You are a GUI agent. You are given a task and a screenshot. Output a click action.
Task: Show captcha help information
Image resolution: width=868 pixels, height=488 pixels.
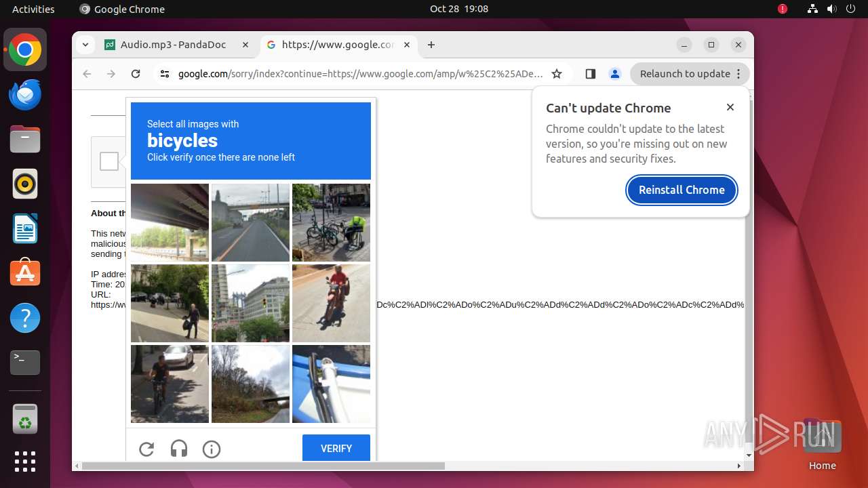[212, 449]
